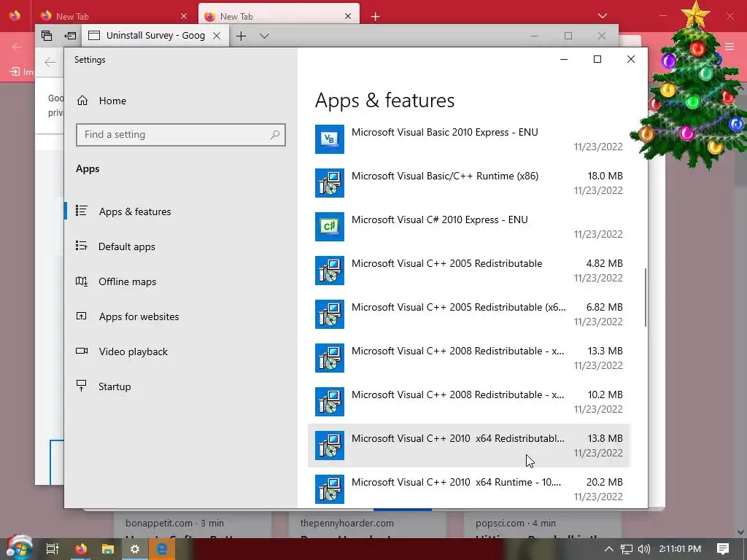The image size is (747, 560).
Task: Open the thepennyhoarder.com article card
Action: click(x=368, y=525)
